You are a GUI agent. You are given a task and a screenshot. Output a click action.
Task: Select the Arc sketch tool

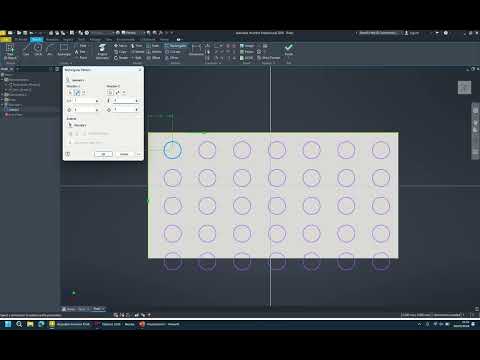[50, 50]
